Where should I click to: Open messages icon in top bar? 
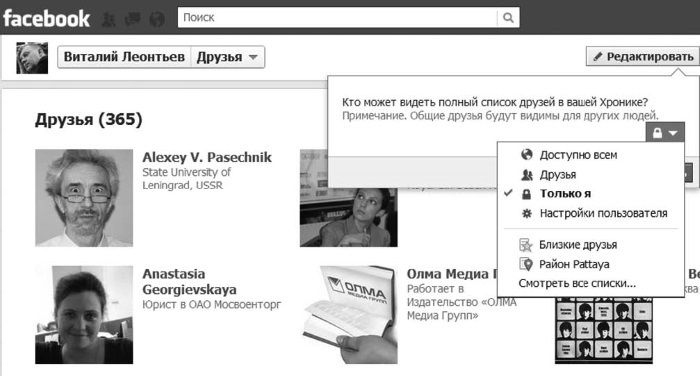pyautogui.click(x=133, y=19)
